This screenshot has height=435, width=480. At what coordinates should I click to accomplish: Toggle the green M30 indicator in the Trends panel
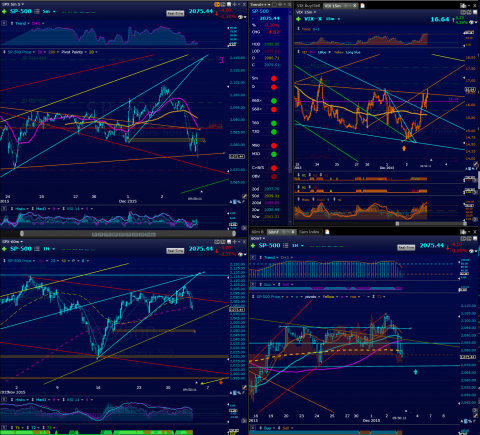(274, 154)
